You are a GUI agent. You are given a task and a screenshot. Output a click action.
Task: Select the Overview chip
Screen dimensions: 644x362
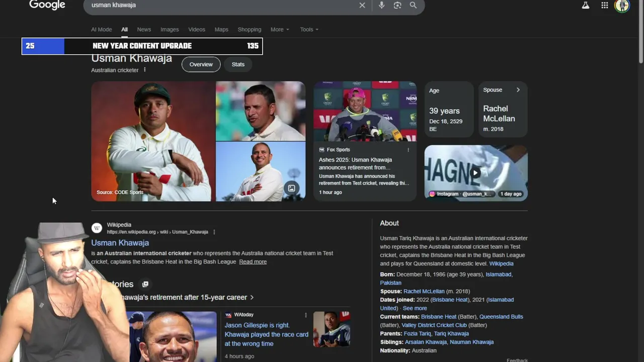pyautogui.click(x=201, y=64)
